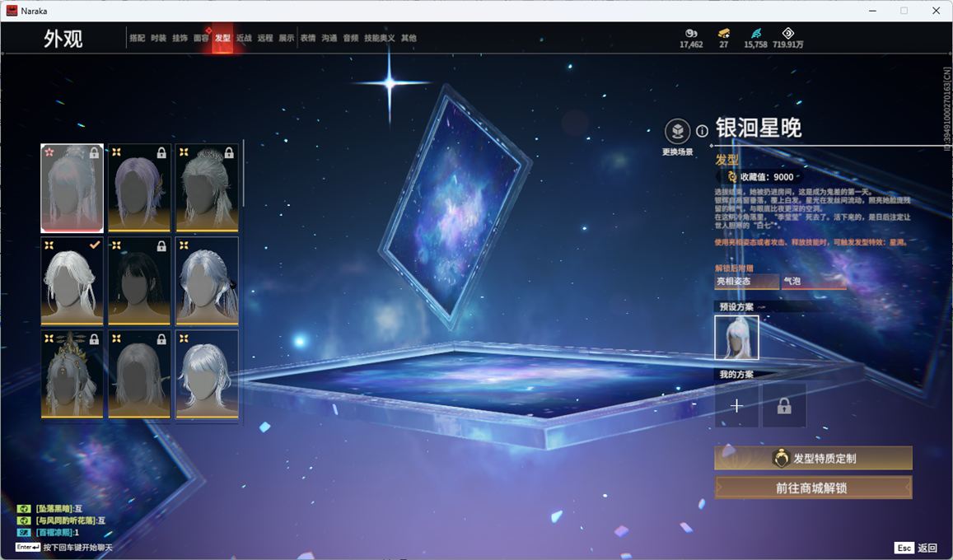
Task: Select the 发型 hairstyle tab
Action: [x=222, y=38]
